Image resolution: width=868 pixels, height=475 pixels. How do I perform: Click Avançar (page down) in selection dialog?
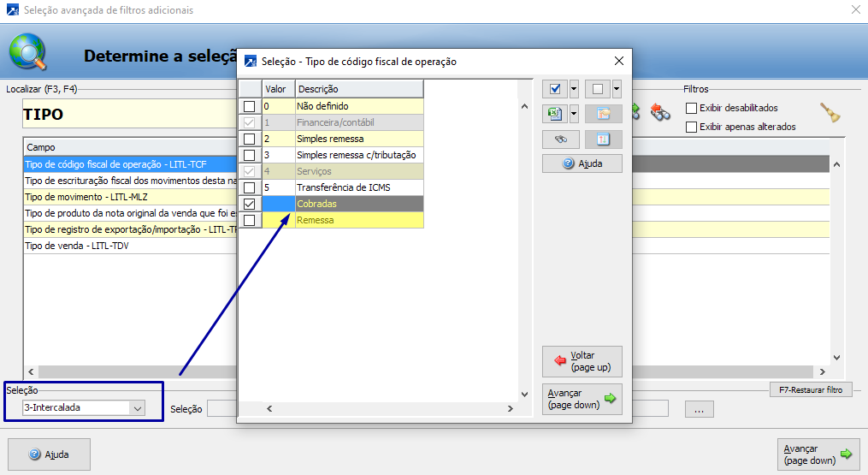(582, 399)
